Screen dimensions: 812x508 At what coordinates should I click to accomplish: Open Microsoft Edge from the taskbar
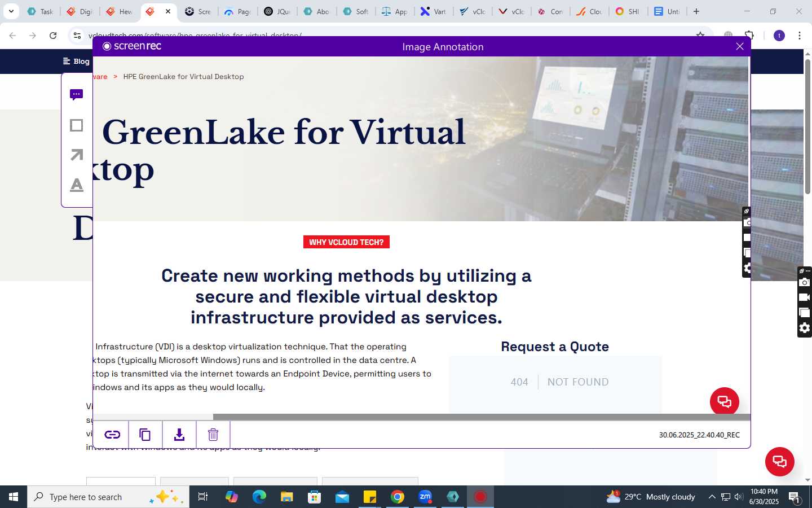pos(259,497)
